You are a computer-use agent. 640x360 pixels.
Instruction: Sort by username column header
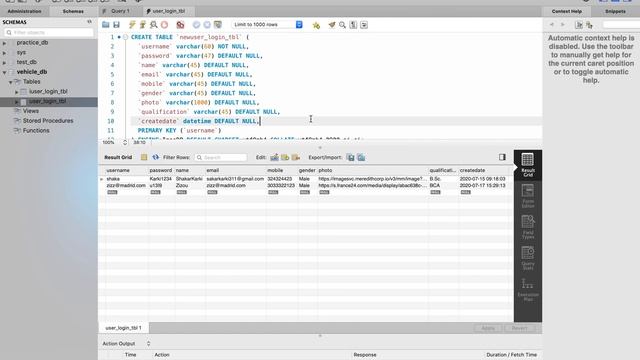coord(127,170)
